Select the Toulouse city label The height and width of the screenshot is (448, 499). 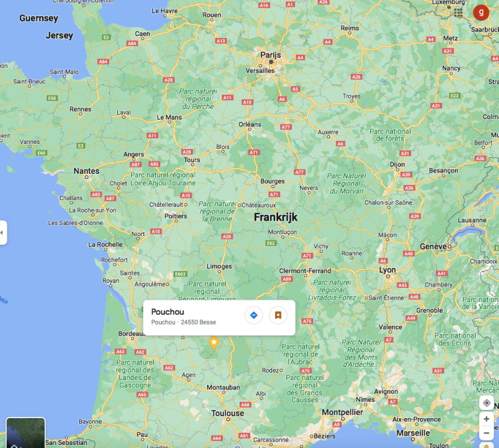click(228, 413)
